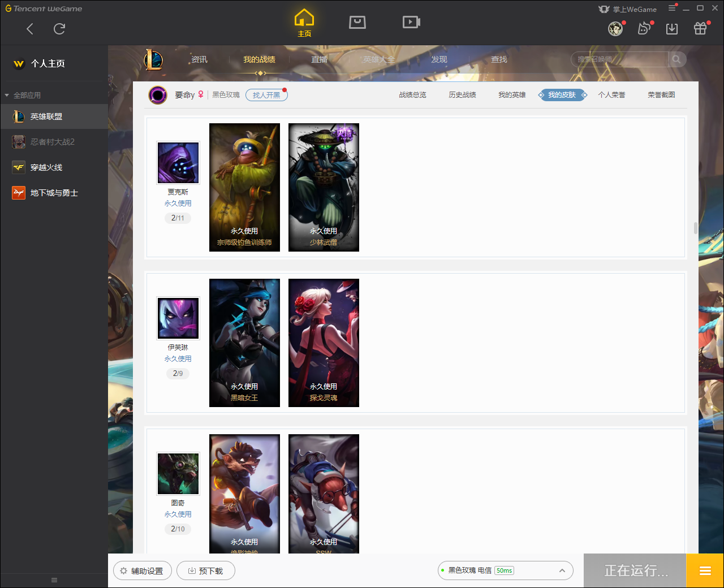Click the 2/9 skin count for 伊芙琳

click(x=178, y=374)
